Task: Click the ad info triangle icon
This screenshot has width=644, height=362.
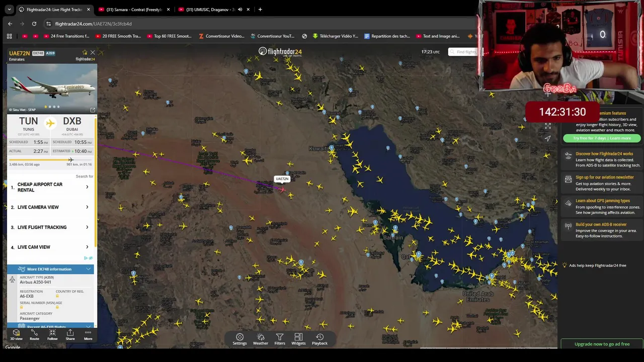Action: [86, 258]
